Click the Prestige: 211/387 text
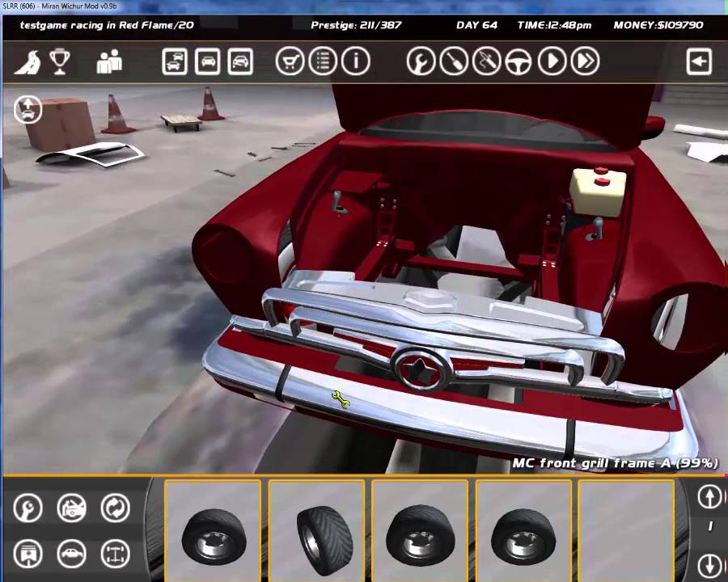The image size is (728, 582). (356, 25)
